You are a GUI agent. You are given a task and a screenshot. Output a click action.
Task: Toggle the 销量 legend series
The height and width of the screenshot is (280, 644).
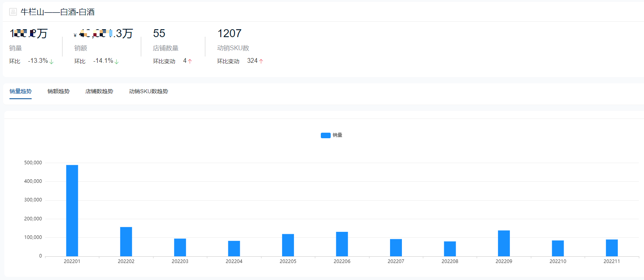pos(331,135)
